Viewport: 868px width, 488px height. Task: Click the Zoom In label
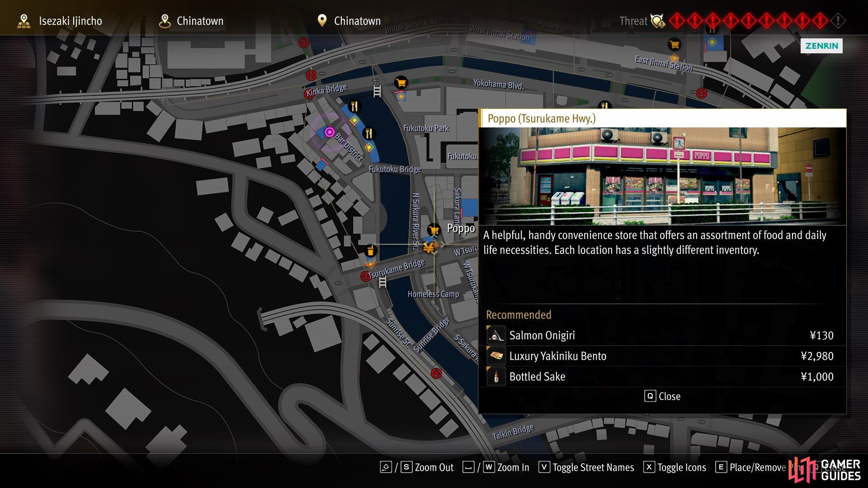coord(513,468)
